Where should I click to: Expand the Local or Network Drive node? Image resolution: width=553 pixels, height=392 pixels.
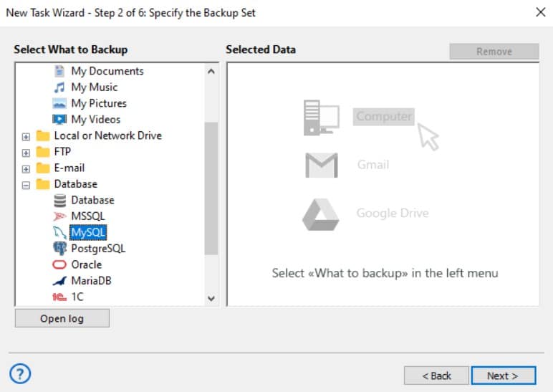pos(26,137)
